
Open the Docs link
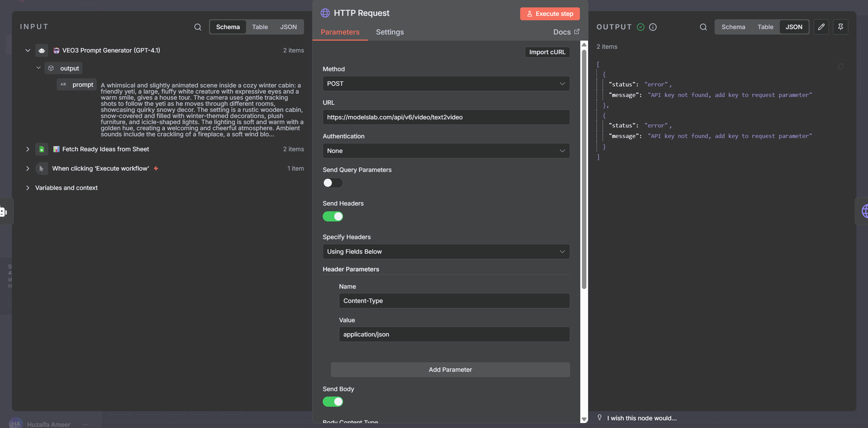pos(566,32)
